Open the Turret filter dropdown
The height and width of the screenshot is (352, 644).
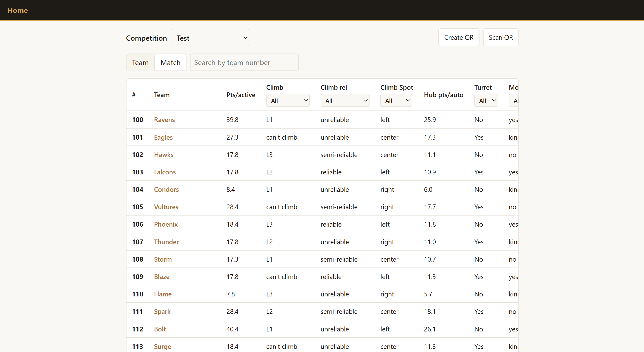(486, 101)
